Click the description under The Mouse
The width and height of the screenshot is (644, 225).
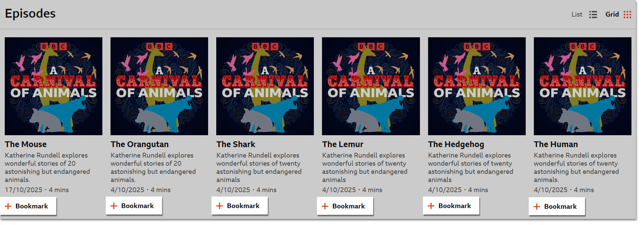(47, 167)
